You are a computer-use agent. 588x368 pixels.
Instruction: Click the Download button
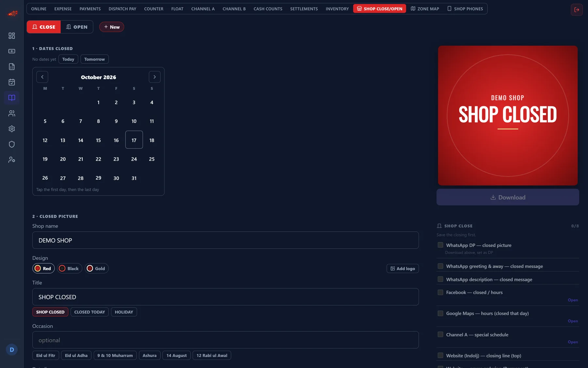[x=508, y=197]
